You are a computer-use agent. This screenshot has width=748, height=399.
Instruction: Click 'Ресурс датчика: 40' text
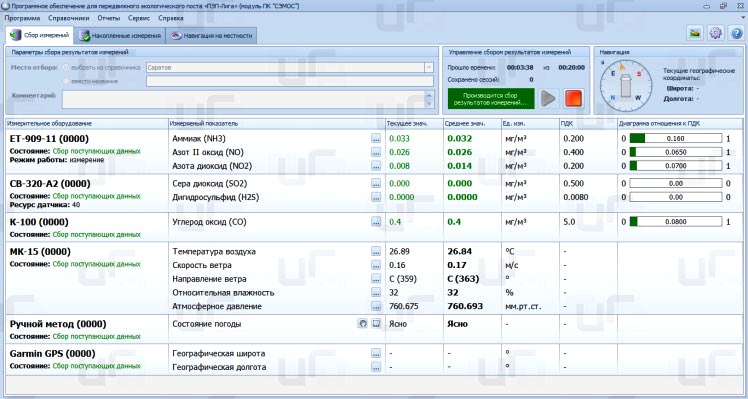tap(45, 205)
